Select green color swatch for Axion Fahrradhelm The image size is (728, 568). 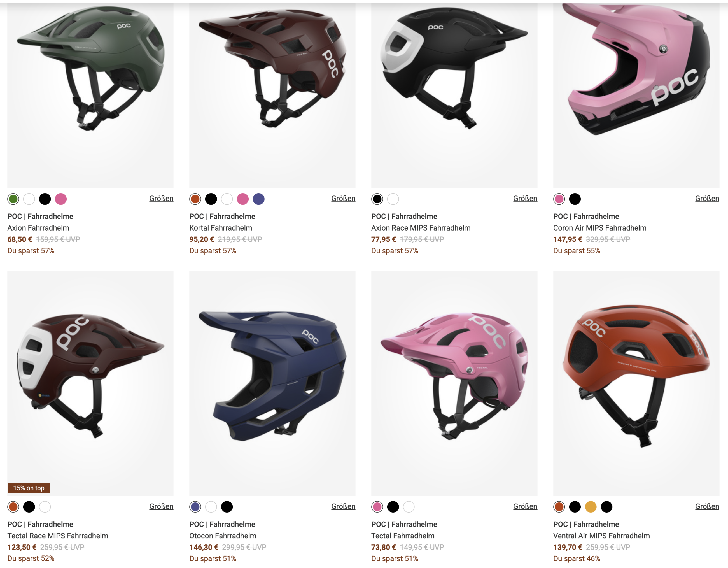coord(13,199)
